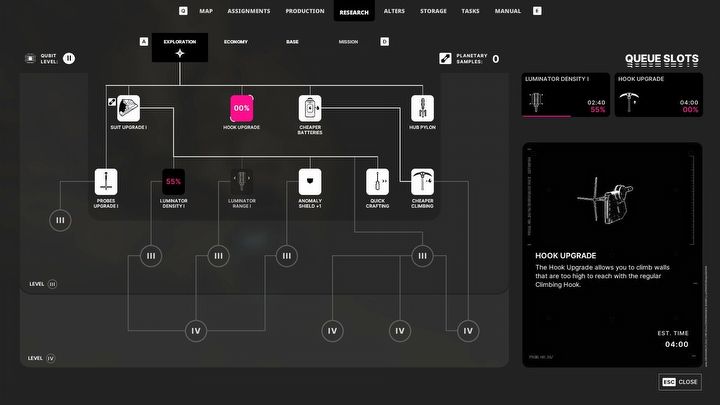Screen dimensions: 720x405
Task: Switch to the Alters tab
Action: [392, 11]
